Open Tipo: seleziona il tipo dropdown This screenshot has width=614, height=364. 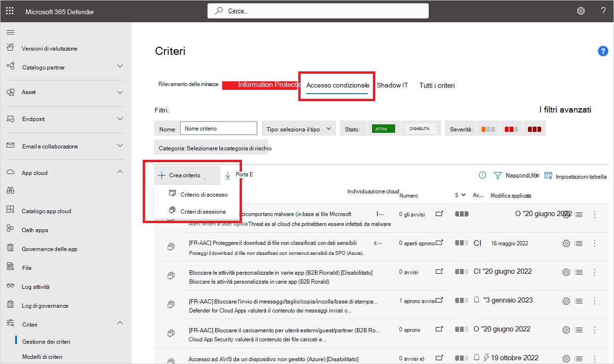coord(299,129)
